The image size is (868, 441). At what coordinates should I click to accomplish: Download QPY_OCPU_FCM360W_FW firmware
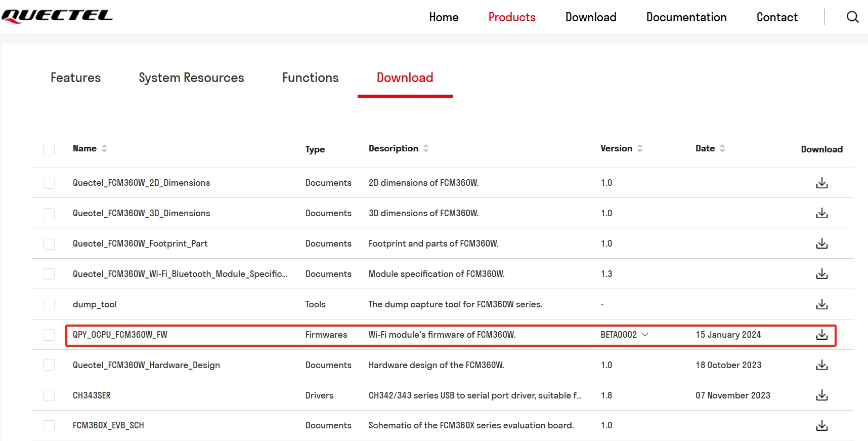point(822,335)
